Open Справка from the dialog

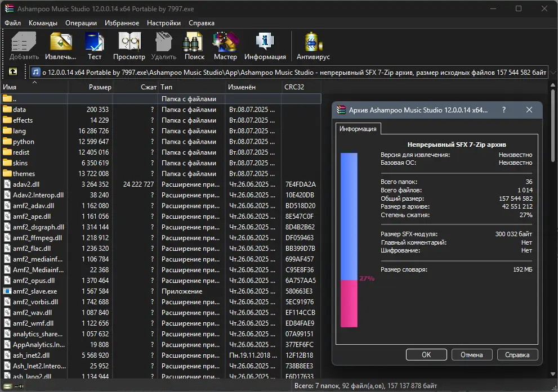tap(517, 354)
